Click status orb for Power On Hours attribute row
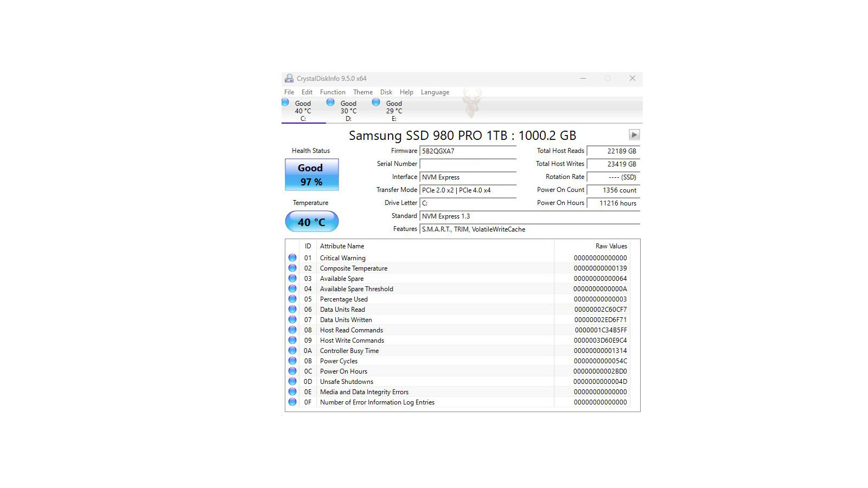868x488 pixels. (292, 371)
